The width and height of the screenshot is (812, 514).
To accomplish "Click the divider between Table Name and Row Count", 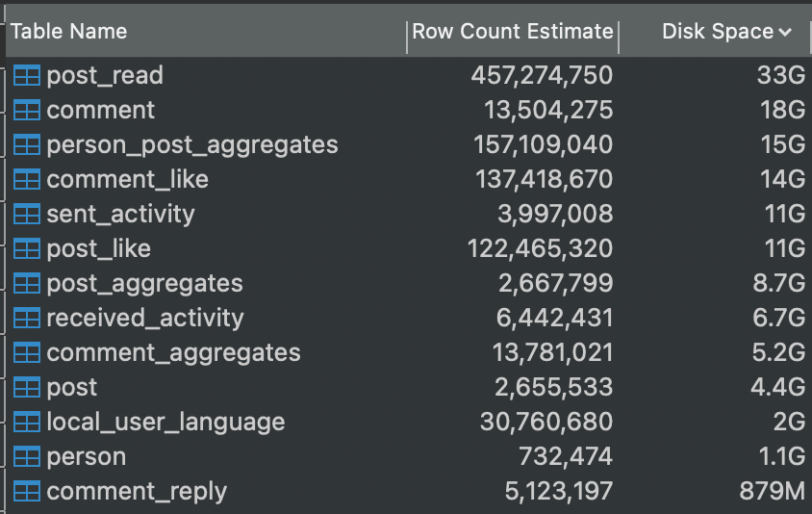I will 408,38.
